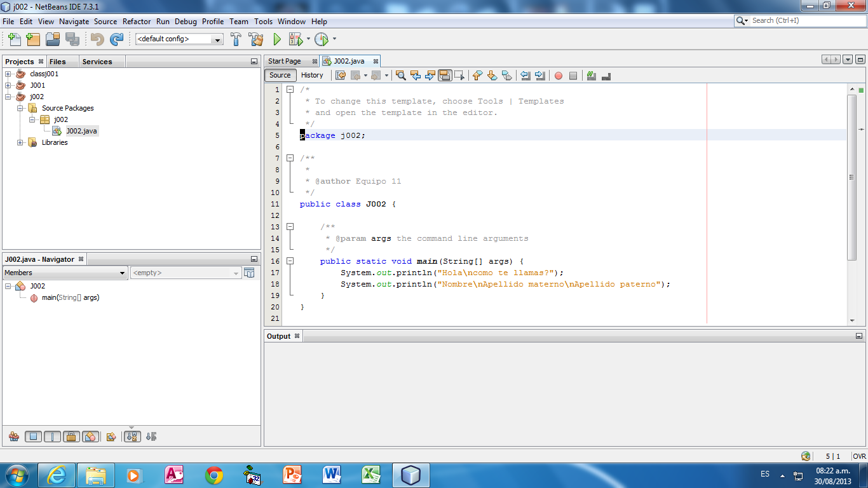This screenshot has height=488, width=868.
Task: Clean and Build the project
Action: pyautogui.click(x=255, y=39)
